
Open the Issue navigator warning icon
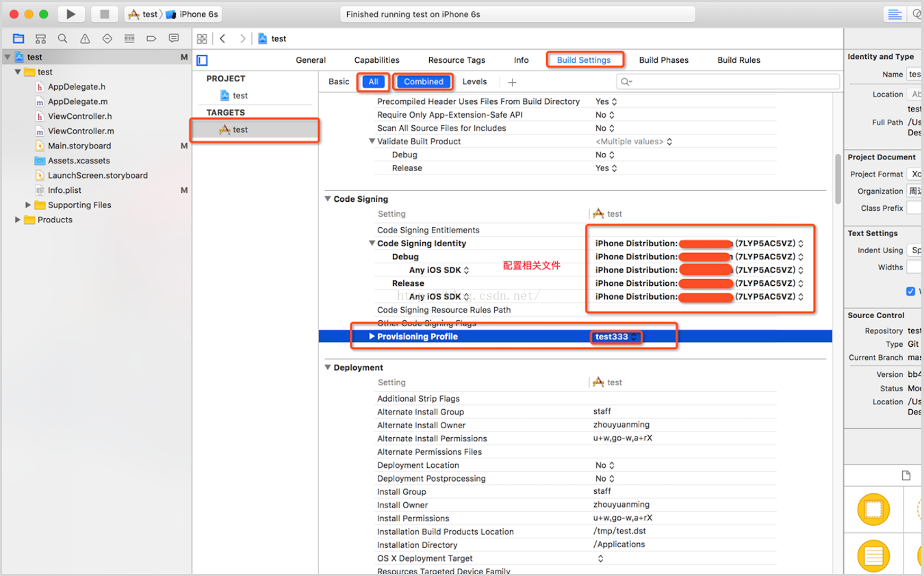[x=85, y=38]
